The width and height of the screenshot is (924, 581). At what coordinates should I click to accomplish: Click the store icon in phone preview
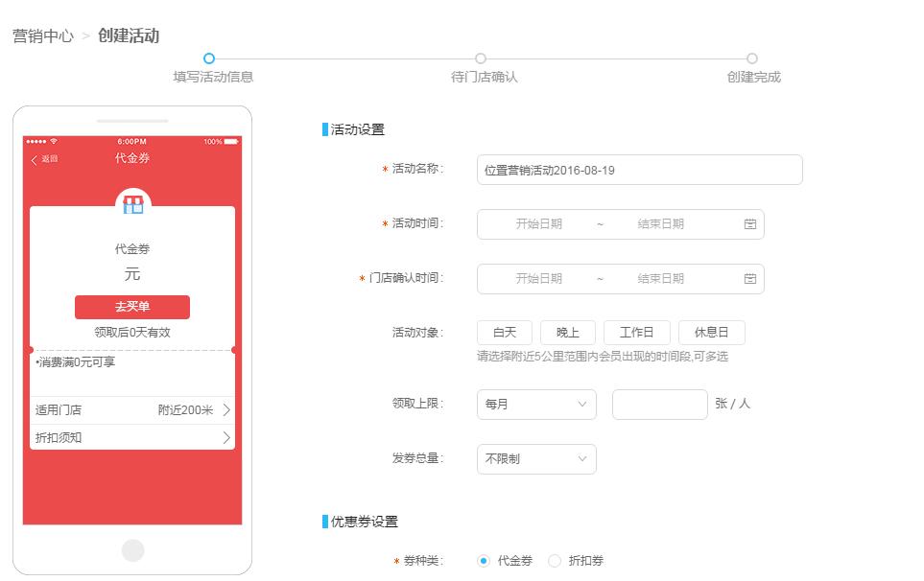(x=132, y=203)
